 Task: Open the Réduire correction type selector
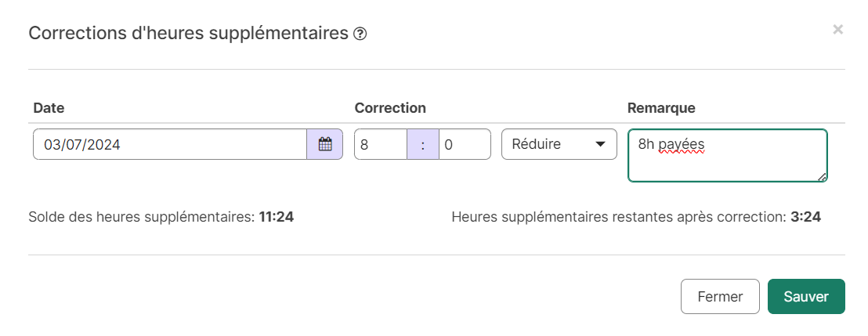click(x=559, y=144)
